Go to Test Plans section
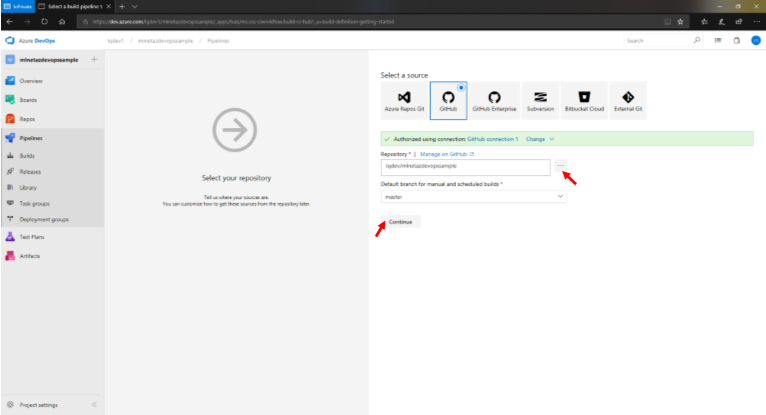This screenshot has height=415, width=766. 32,237
